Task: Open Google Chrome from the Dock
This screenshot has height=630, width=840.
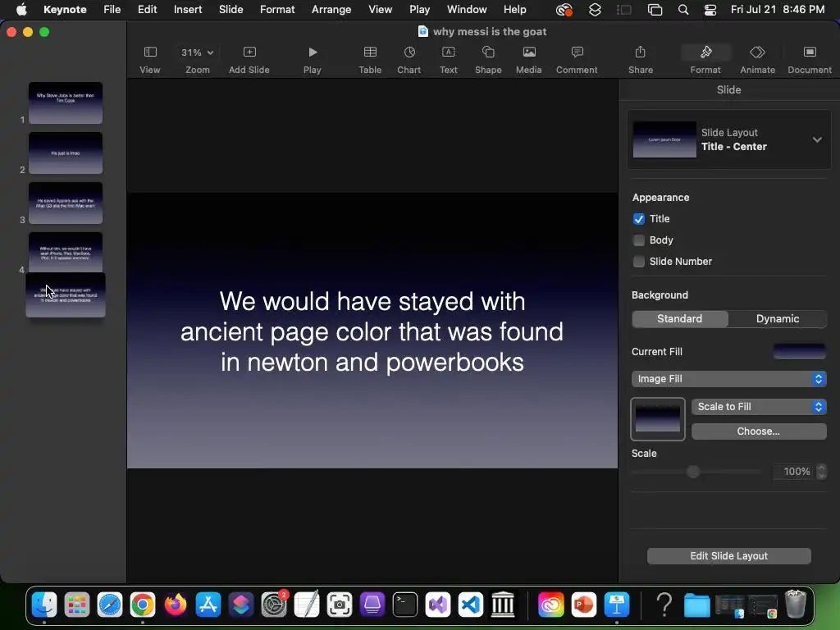Action: coord(143,605)
